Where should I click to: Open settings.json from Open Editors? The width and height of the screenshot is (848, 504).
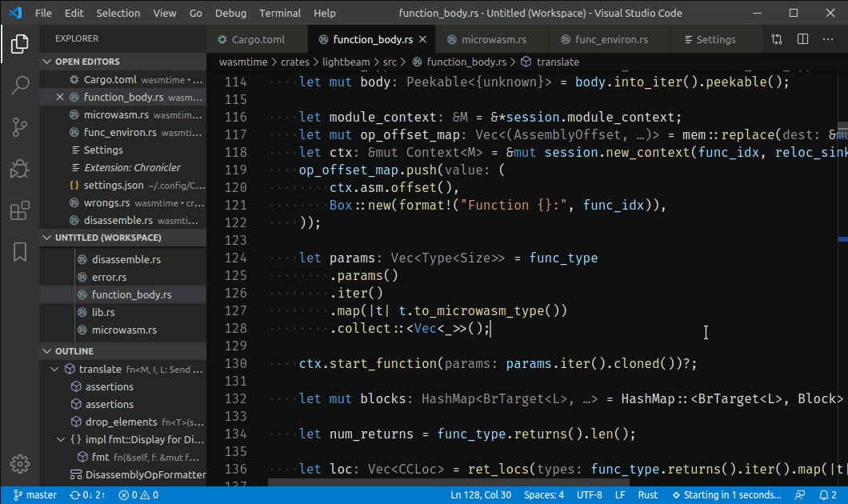122,185
